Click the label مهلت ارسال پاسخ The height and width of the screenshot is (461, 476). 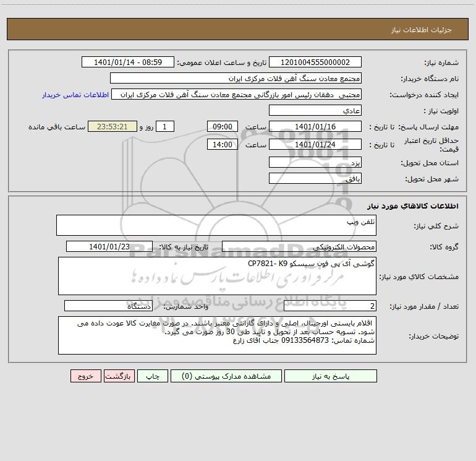click(x=428, y=127)
